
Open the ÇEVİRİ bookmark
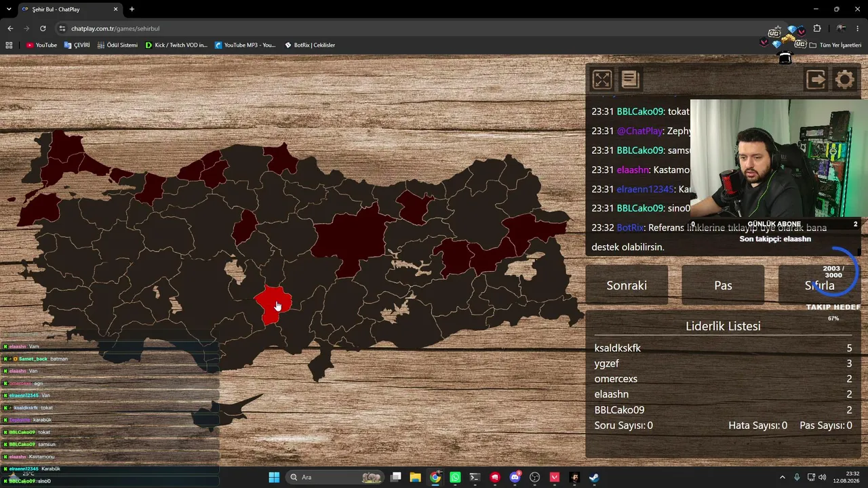click(77, 45)
